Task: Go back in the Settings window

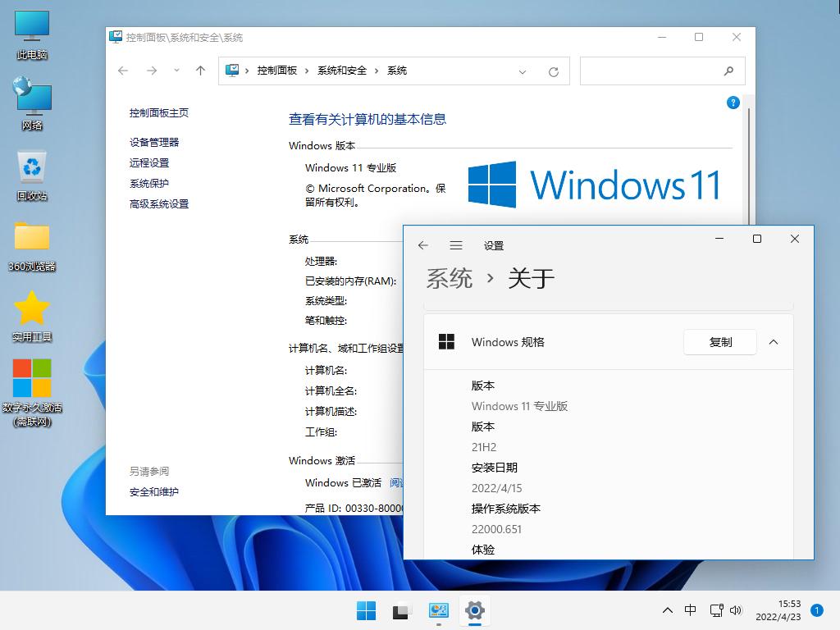Action: [x=423, y=245]
